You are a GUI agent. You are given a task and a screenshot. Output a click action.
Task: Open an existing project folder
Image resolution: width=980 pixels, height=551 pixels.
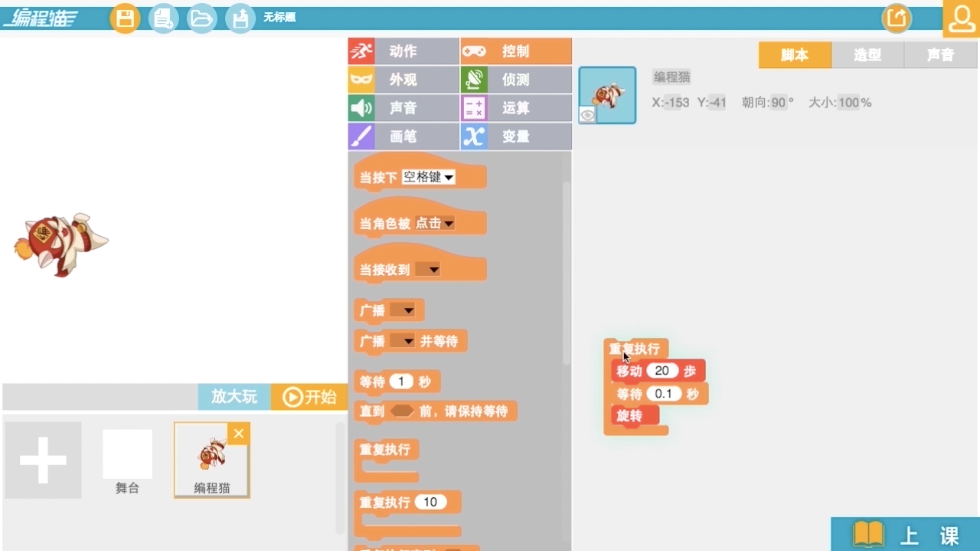(202, 18)
